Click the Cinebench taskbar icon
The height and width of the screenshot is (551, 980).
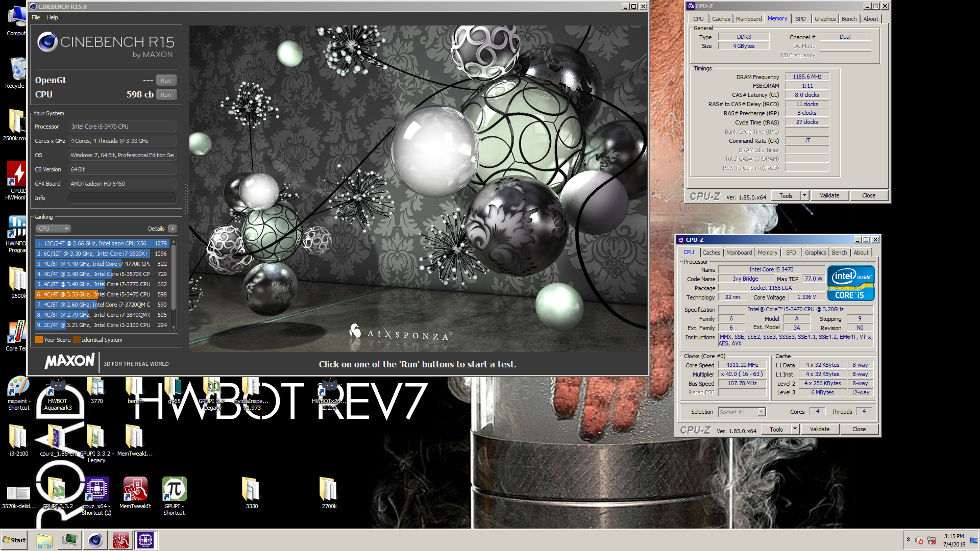[95, 540]
